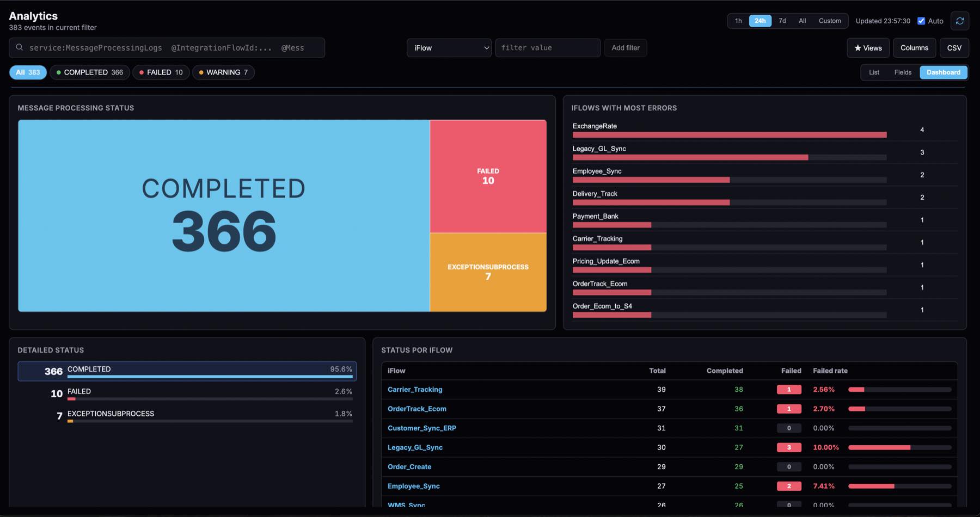
Task: Click failed badge 0 for Customer_Sync_ERP
Action: point(789,428)
